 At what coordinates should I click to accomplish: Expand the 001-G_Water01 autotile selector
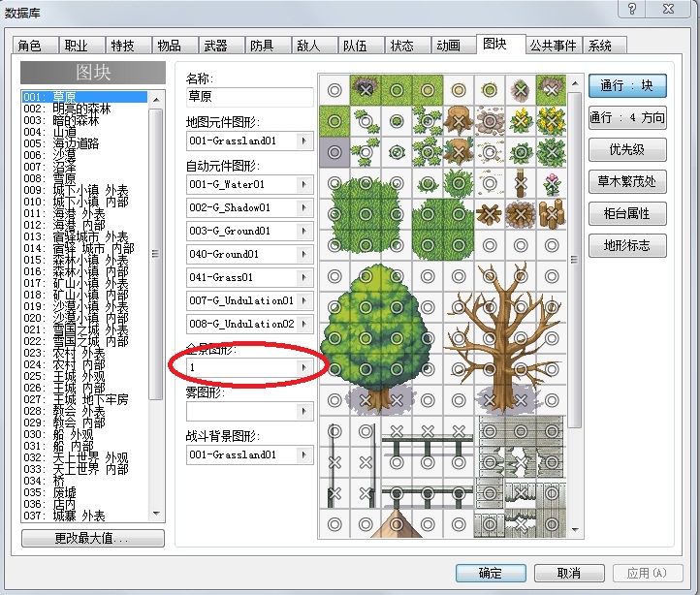click(304, 184)
